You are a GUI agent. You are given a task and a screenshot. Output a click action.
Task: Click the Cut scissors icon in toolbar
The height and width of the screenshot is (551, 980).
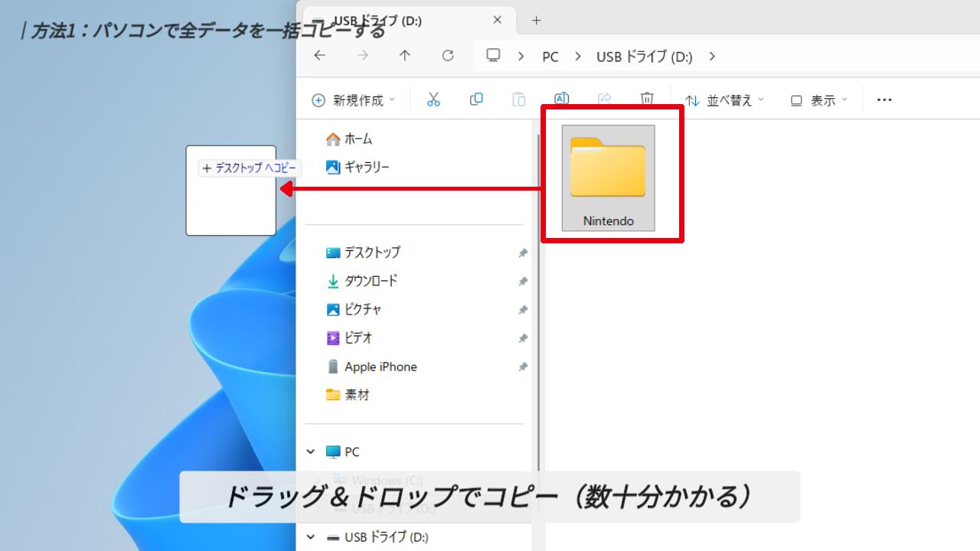[x=433, y=99]
